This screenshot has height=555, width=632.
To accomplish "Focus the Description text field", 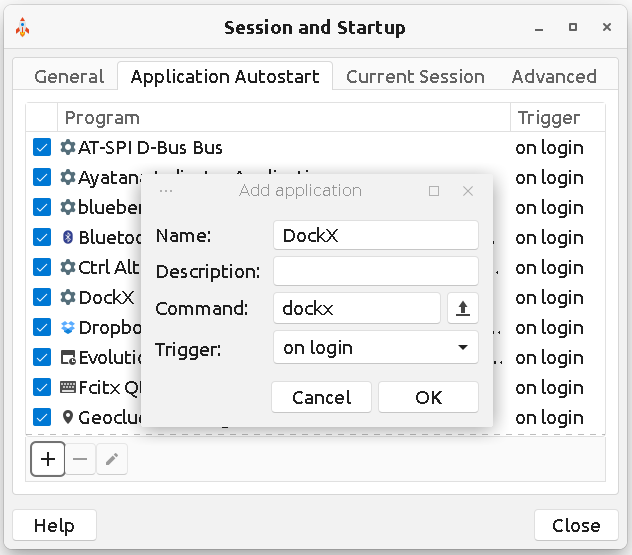I will point(375,272).
